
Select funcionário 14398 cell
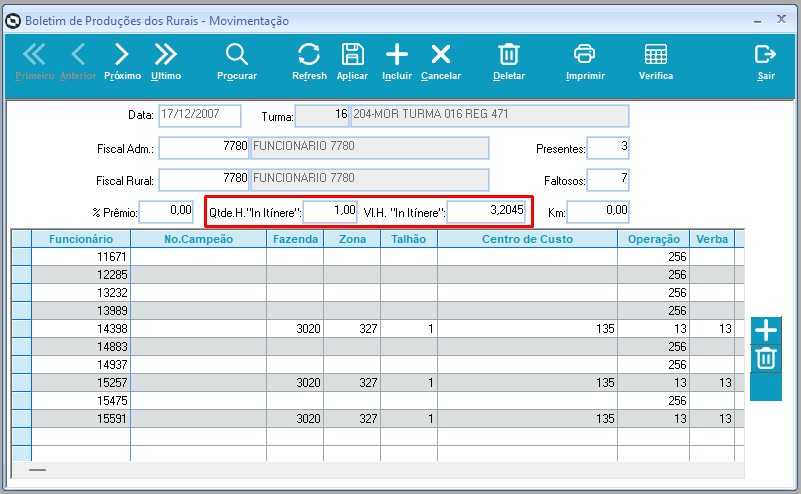[81, 328]
